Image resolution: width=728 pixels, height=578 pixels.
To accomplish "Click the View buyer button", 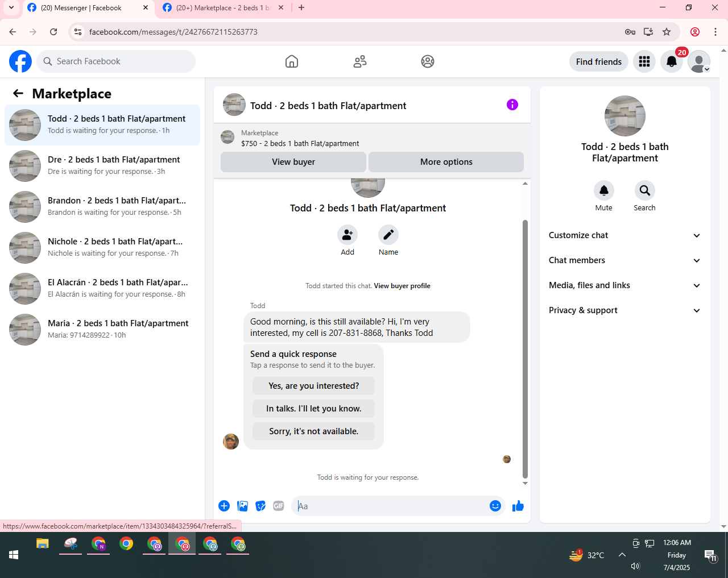I will click(293, 162).
